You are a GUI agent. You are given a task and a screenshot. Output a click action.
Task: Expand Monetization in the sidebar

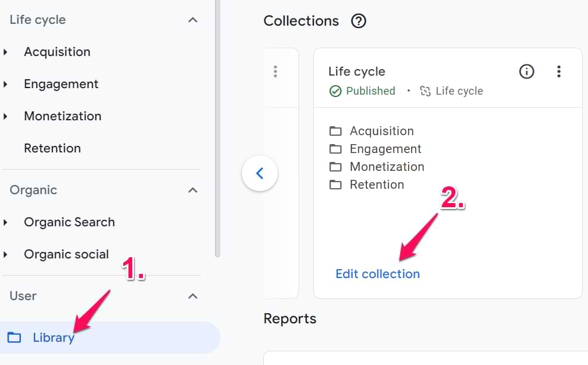click(5, 116)
